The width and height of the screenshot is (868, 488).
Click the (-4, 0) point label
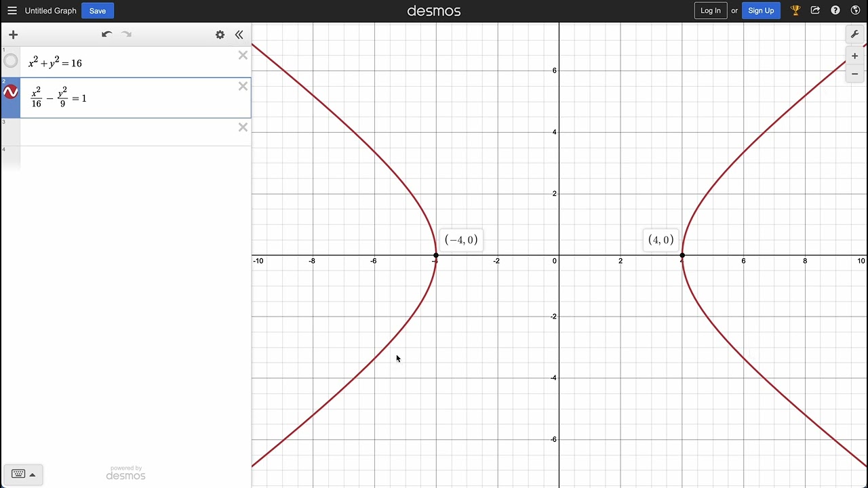[461, 239]
